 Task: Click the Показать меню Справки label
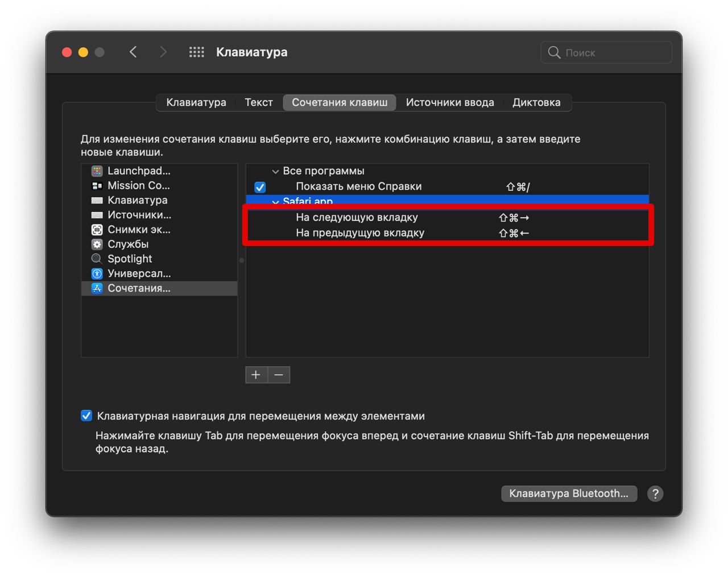(x=359, y=186)
